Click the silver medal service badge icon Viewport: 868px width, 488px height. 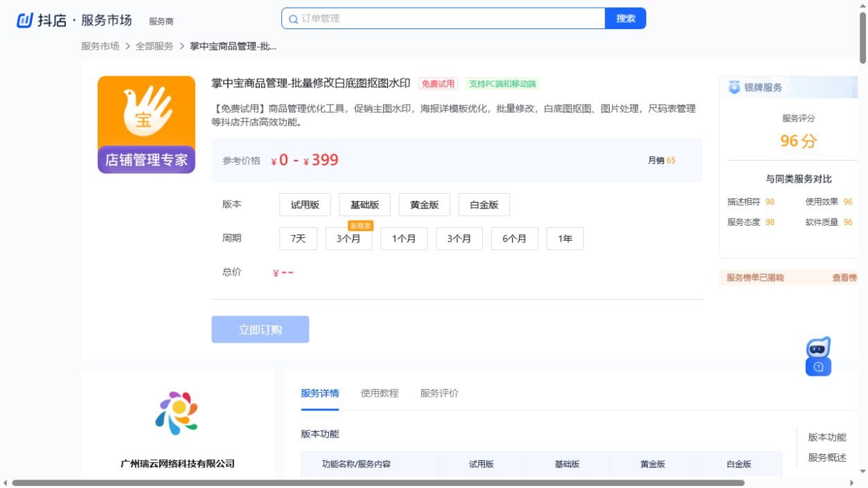[x=734, y=87]
